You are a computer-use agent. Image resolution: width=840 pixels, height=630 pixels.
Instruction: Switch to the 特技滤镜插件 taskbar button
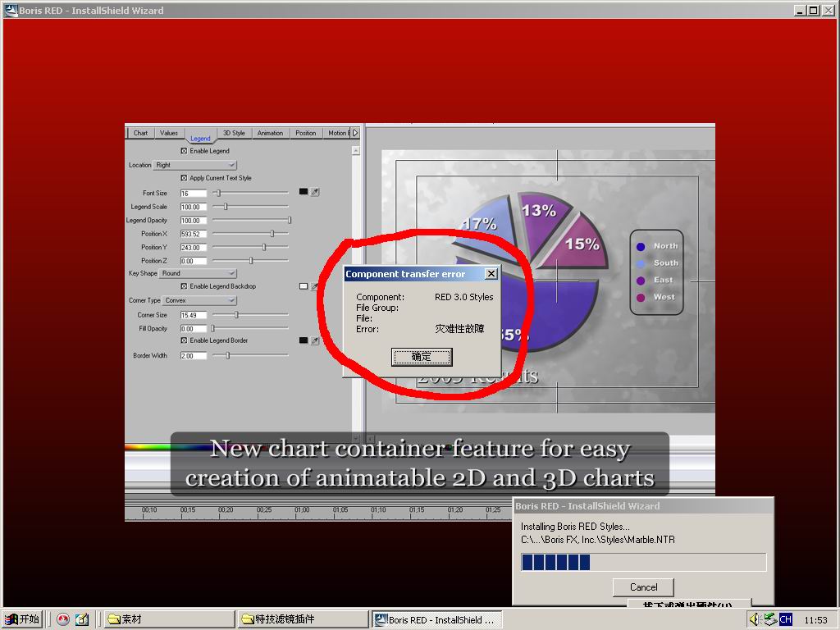point(303,619)
